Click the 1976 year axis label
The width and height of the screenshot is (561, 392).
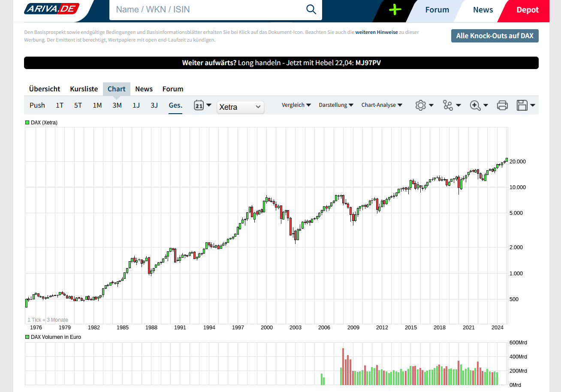point(36,328)
